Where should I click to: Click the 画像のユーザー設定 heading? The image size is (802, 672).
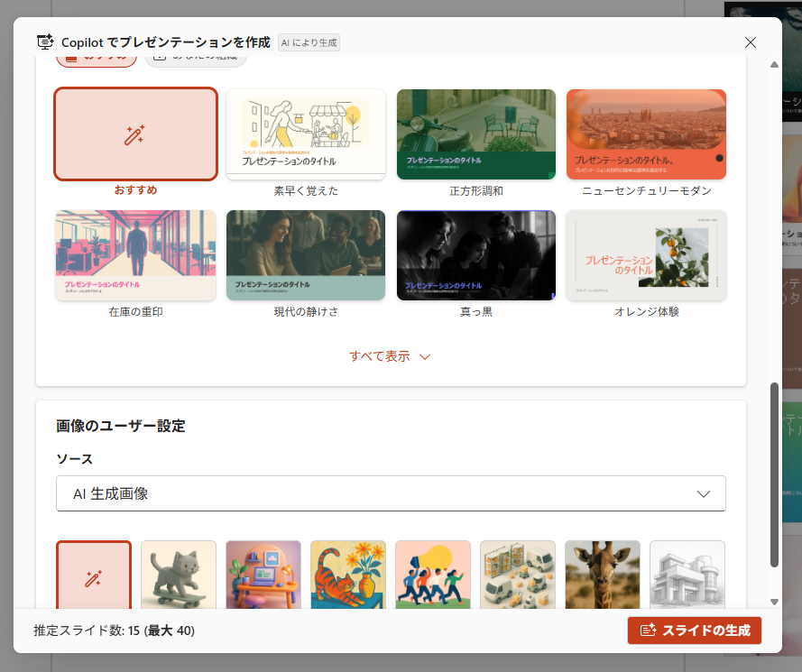121,426
